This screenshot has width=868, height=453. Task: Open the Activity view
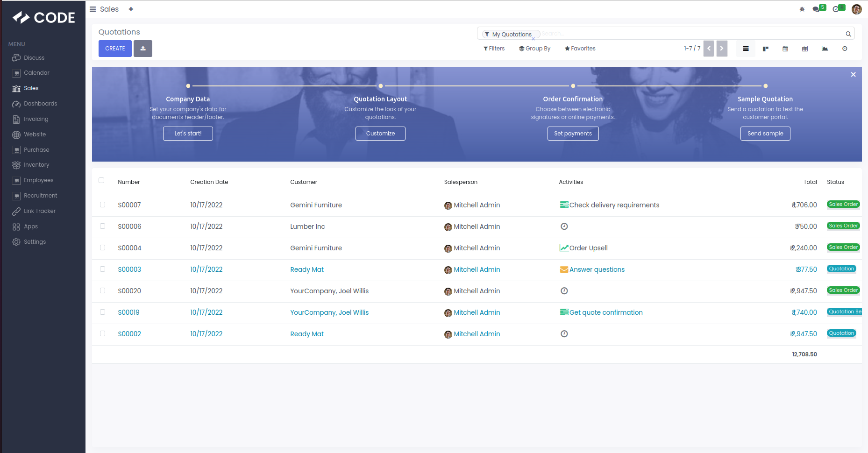tap(844, 49)
